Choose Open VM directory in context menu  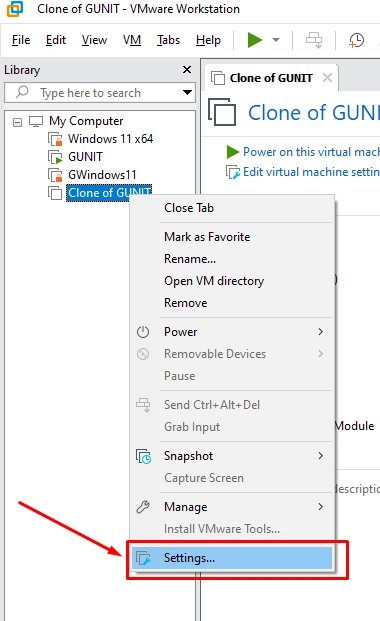coord(233,281)
